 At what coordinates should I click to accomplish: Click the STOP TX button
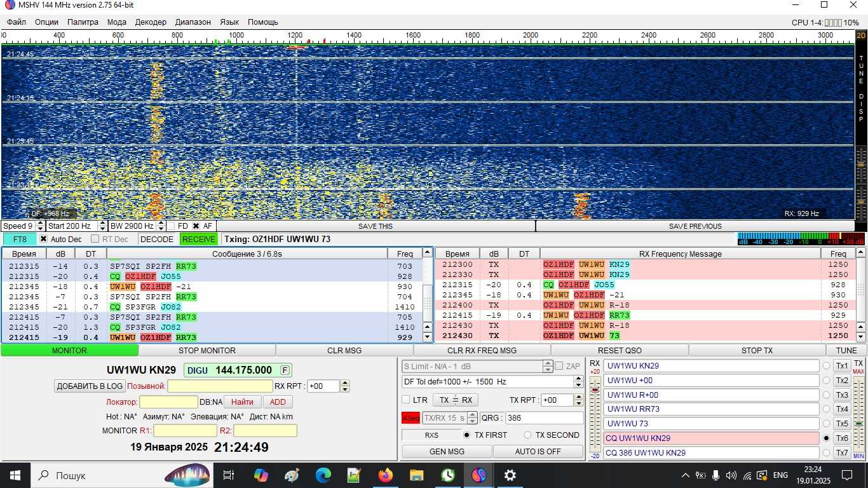pos(757,351)
